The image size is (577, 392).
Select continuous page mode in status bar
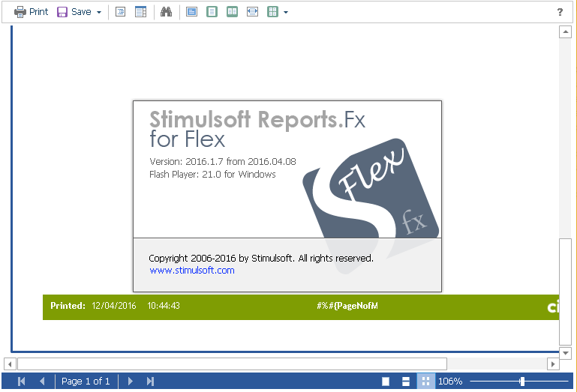[x=406, y=382]
